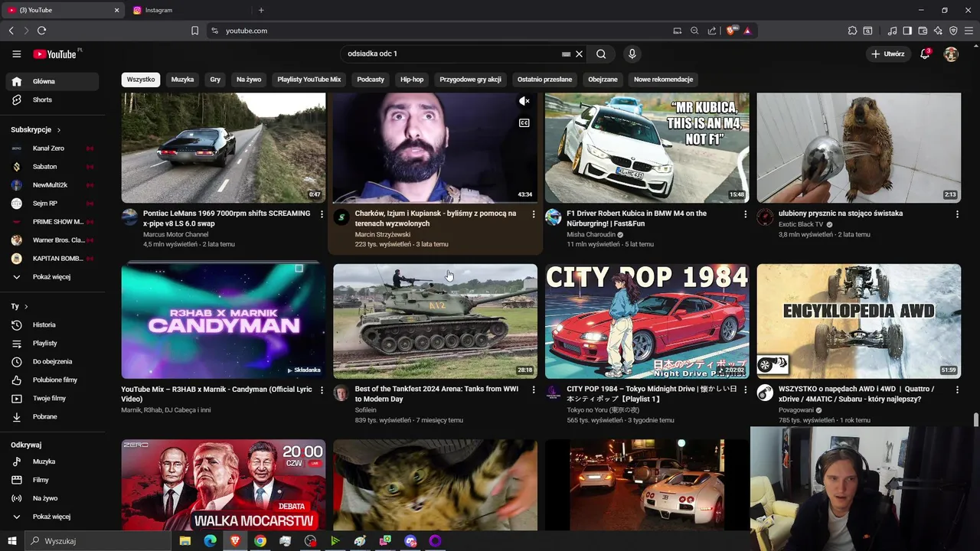Image resolution: width=980 pixels, height=551 pixels.
Task: Click the youtube.com address bar
Action: [436, 31]
